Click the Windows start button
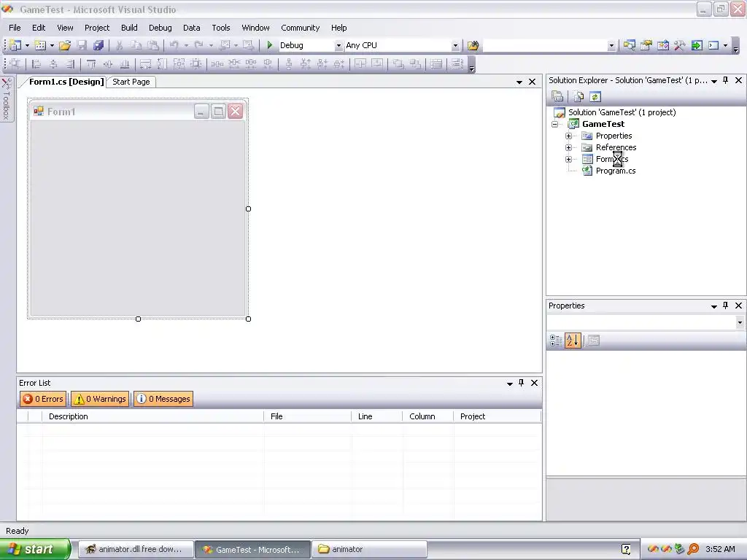Viewport: 747px width, 560px height. pyautogui.click(x=34, y=549)
